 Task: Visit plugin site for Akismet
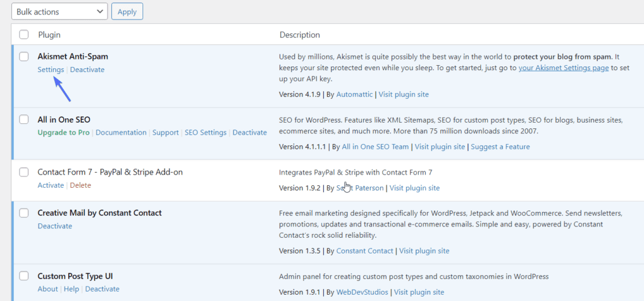pyautogui.click(x=403, y=94)
